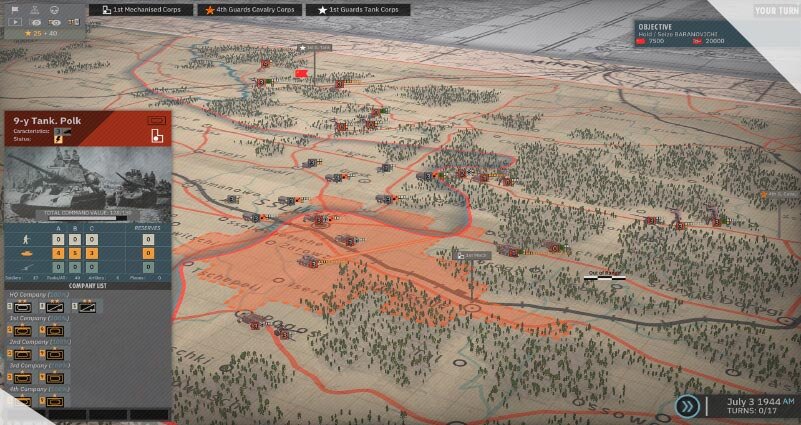Screen dimensions: 801x425
Task: Click the July 3 1944 AM date
Action: [x=760, y=402]
